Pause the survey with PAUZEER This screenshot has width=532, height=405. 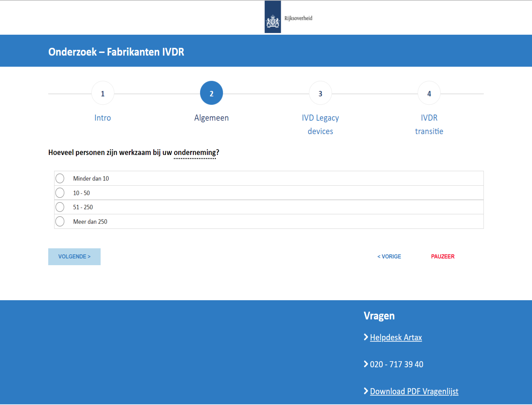pyautogui.click(x=443, y=257)
